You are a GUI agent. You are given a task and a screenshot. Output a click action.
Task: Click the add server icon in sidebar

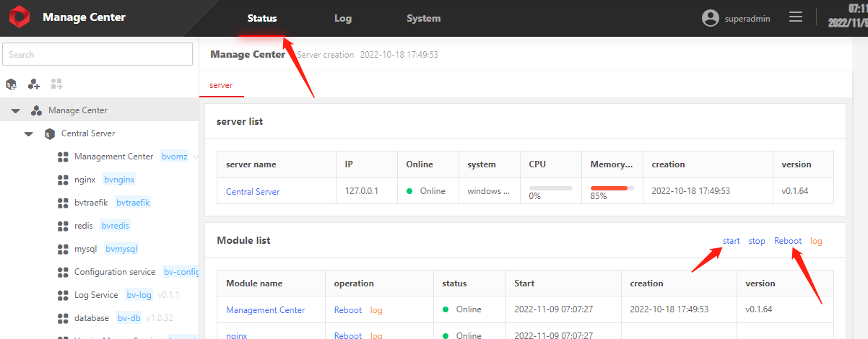click(x=12, y=84)
